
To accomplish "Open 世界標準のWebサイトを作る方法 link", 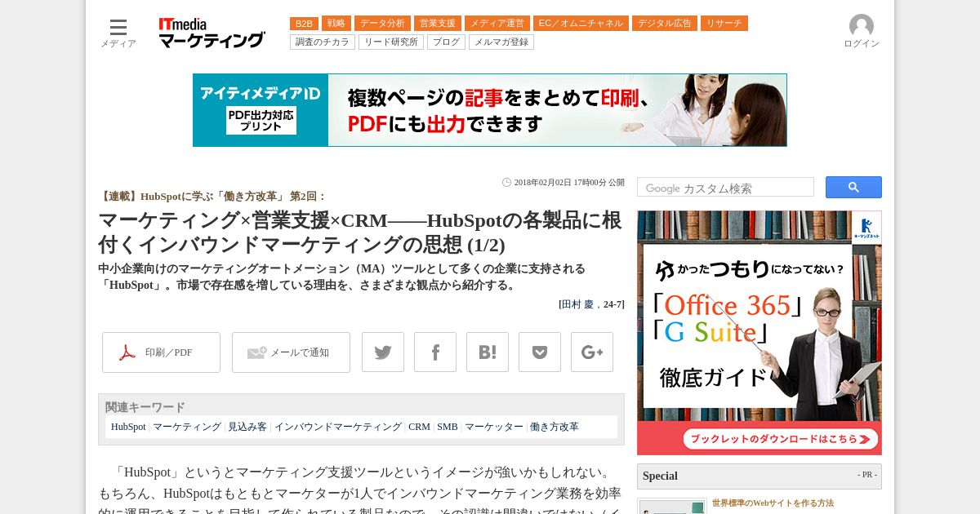I will (x=773, y=503).
